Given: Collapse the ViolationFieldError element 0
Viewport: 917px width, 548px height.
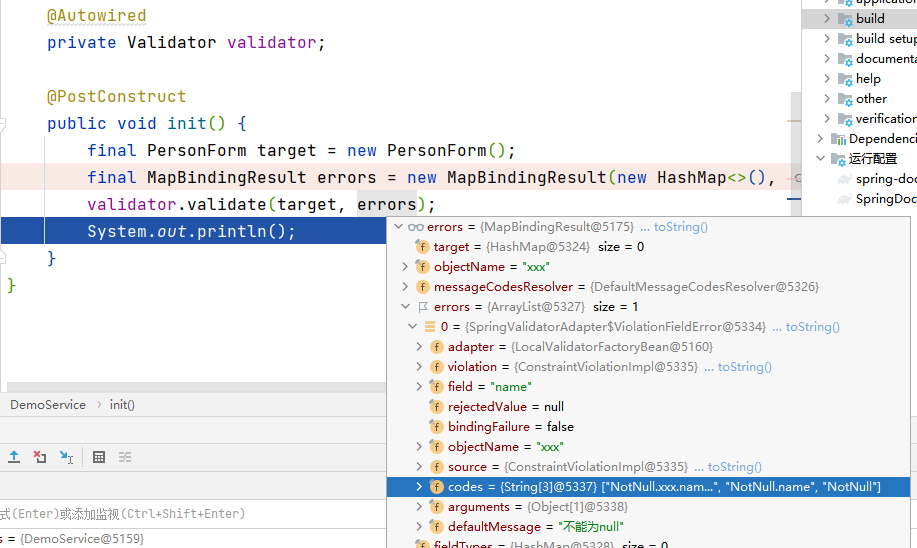Looking at the screenshot, I should 412,326.
